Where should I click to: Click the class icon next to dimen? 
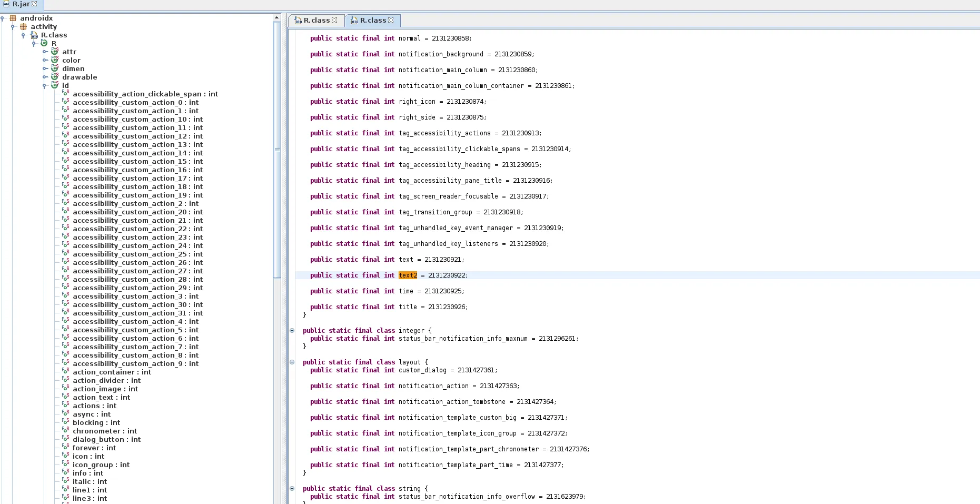point(55,68)
